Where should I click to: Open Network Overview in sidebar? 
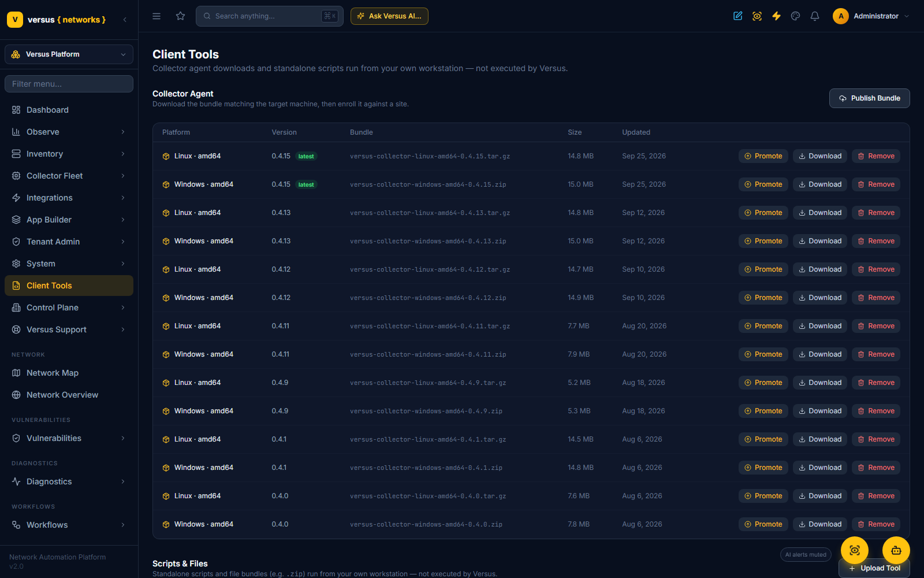(69, 395)
